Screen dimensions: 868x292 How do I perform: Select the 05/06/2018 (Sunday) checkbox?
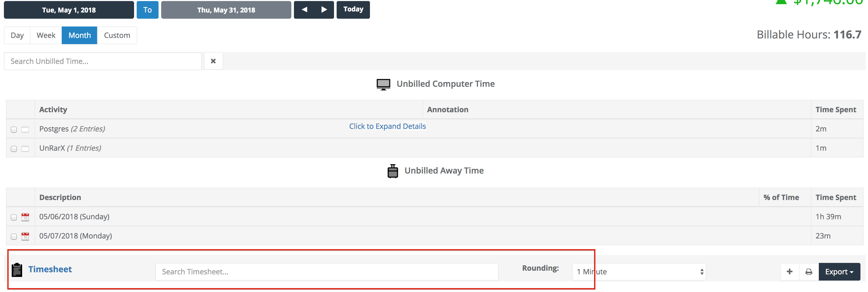coord(14,217)
